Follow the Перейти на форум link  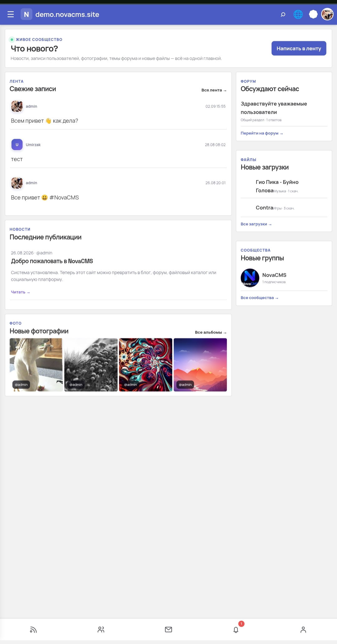point(262,133)
